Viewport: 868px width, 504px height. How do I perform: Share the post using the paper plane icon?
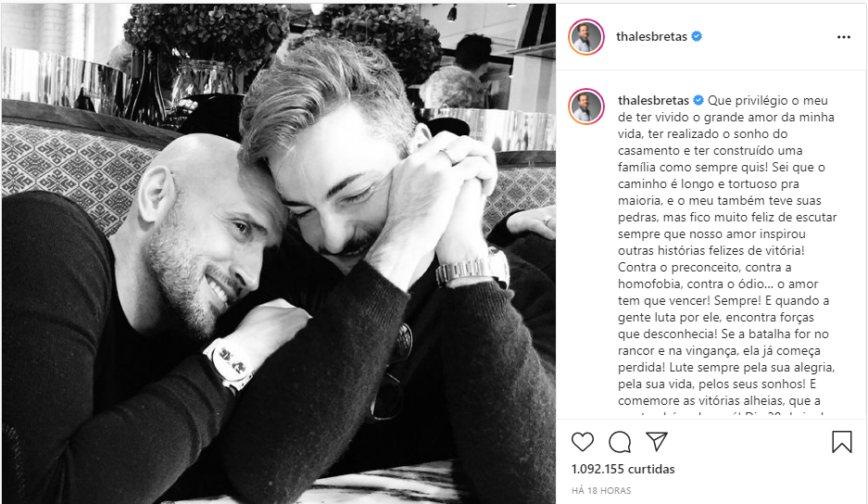point(657,441)
